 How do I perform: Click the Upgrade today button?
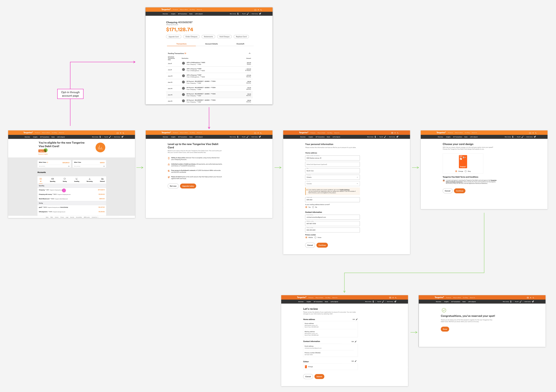188,186
